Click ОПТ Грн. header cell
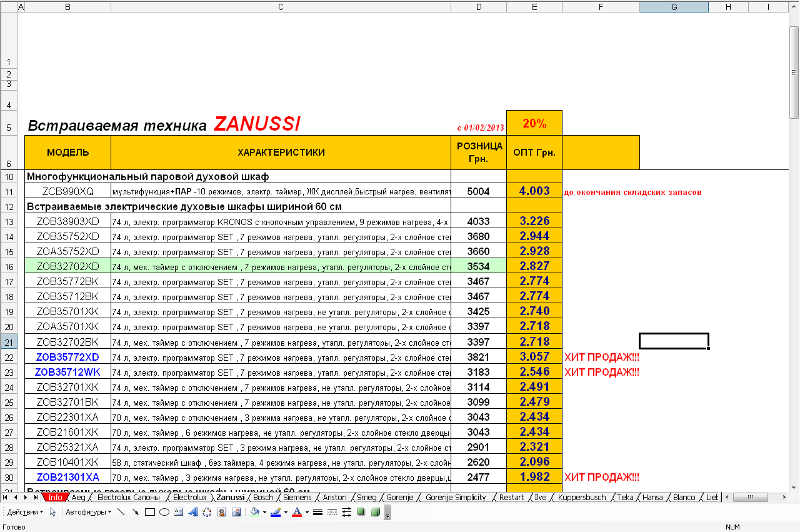 click(534, 152)
